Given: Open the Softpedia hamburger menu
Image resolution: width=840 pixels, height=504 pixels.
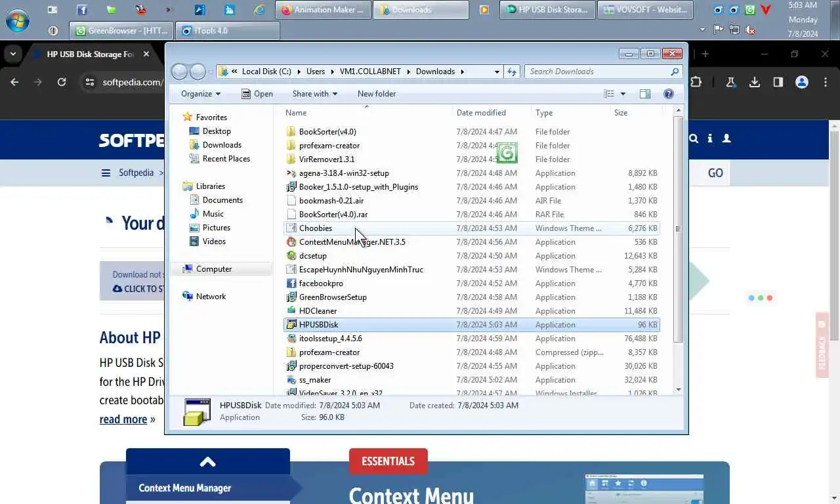Looking at the screenshot, I should (x=106, y=173).
